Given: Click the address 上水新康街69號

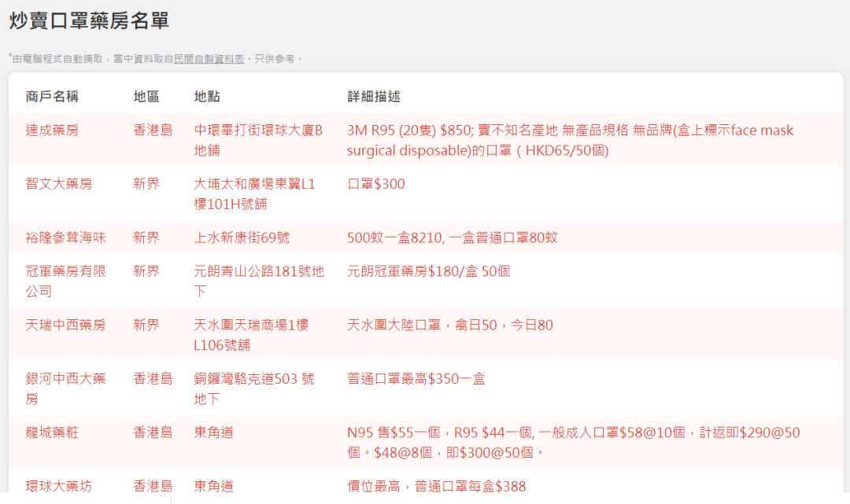Looking at the screenshot, I should pos(242,237).
